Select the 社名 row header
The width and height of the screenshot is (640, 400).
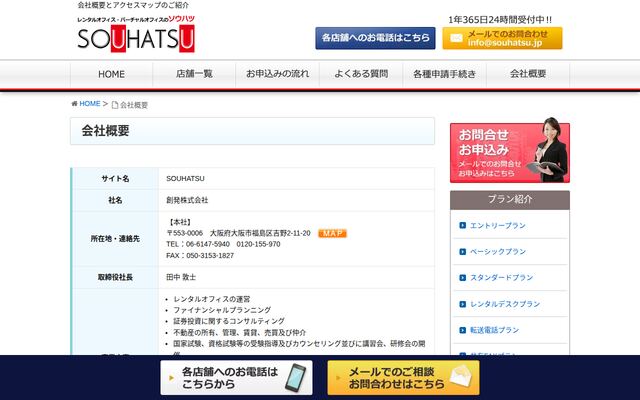[x=115, y=200]
